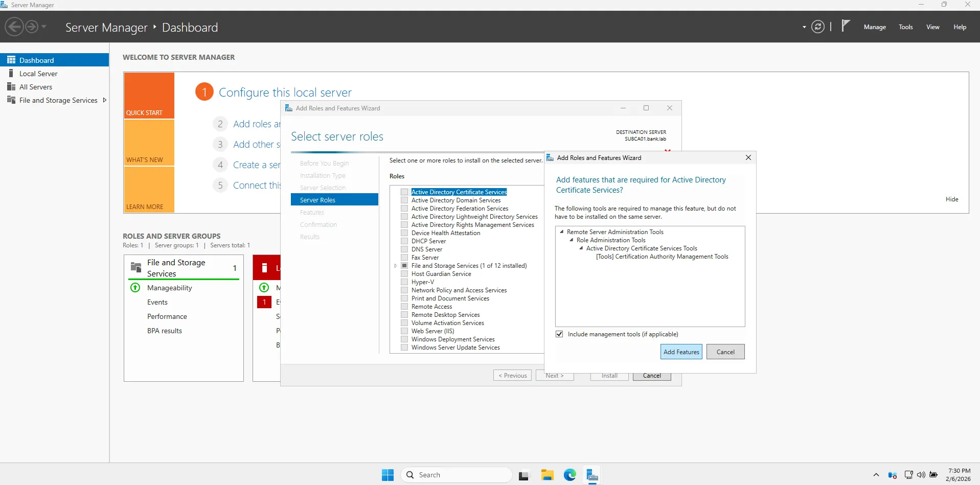The width and height of the screenshot is (980, 485).
Task: Click the back navigation arrow in Server Manager
Action: pos(14,27)
